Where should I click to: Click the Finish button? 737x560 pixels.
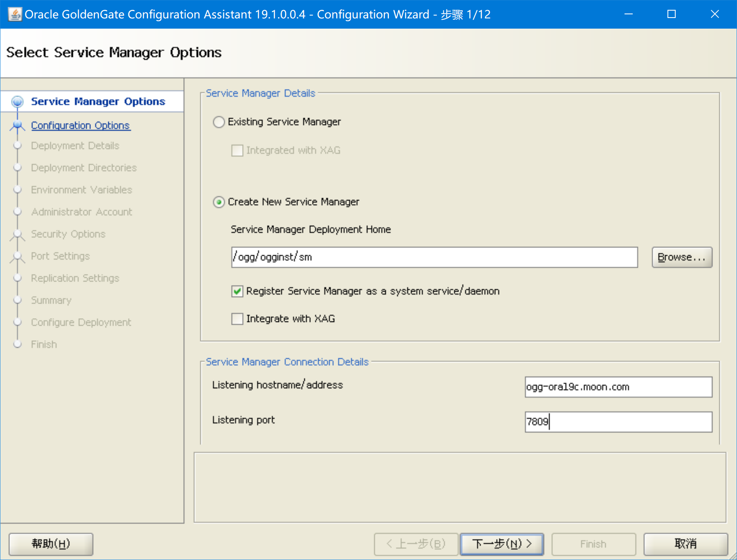pyautogui.click(x=593, y=544)
